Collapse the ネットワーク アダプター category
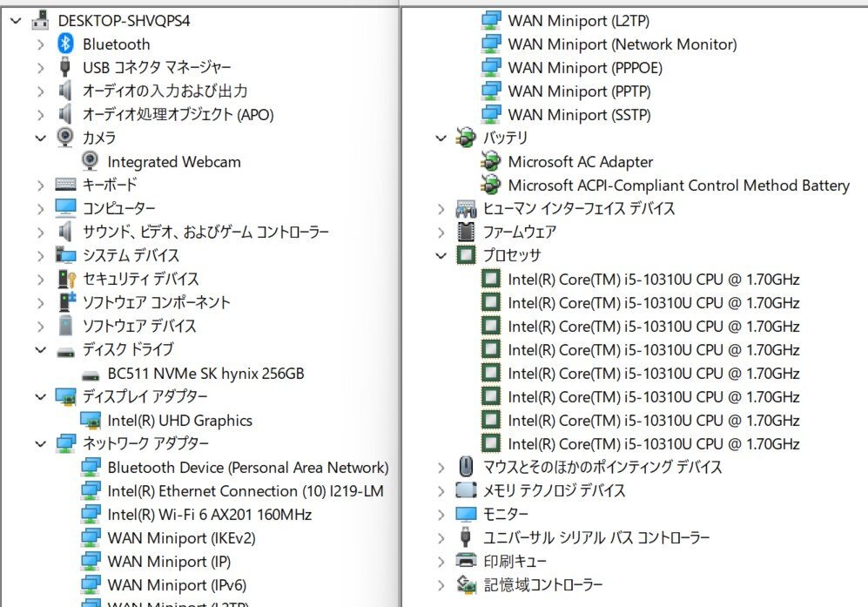Screen dimensions: 868x607 40,443
